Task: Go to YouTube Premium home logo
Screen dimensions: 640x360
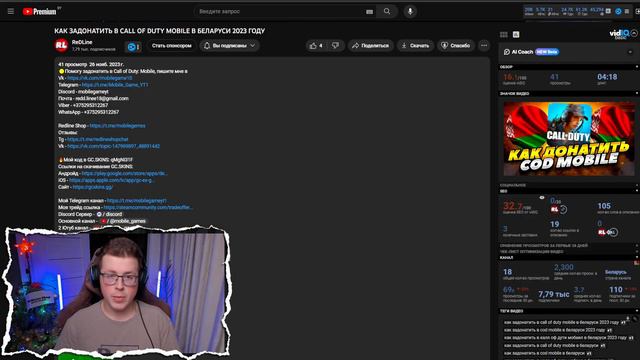Action: pos(41,11)
